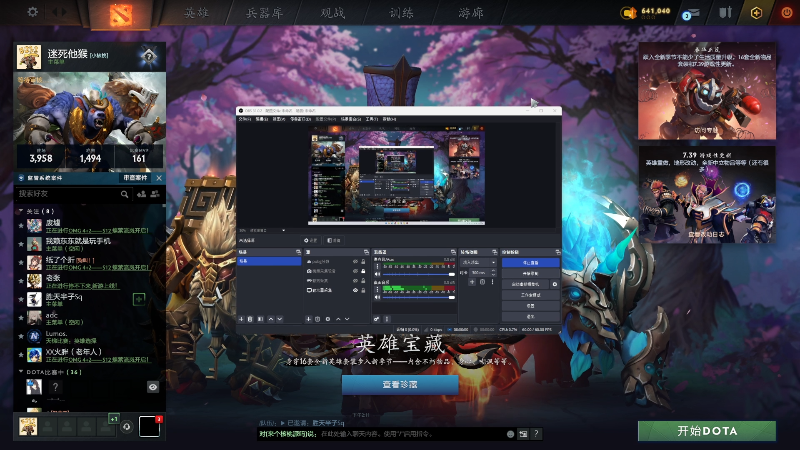
Task: Open the 观战 tab
Action: point(333,13)
